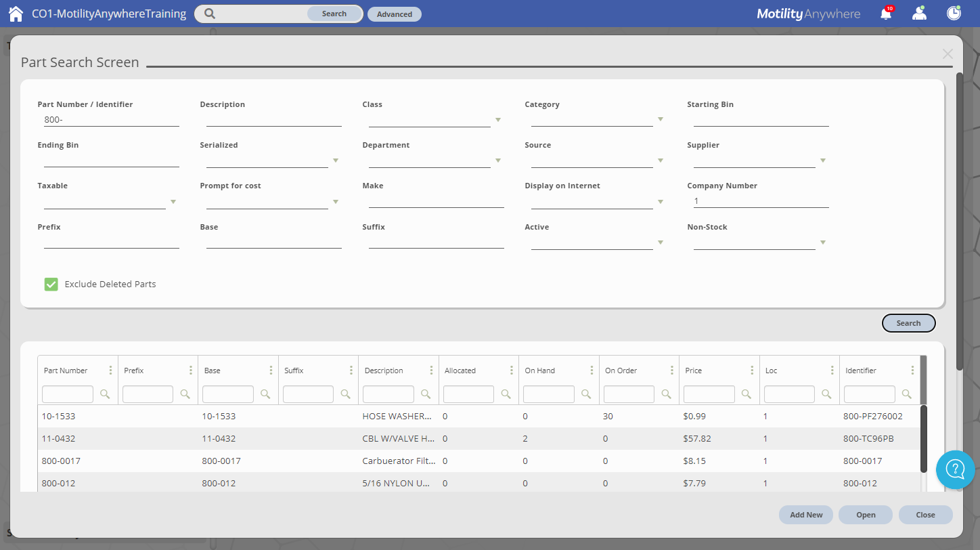Expand the Display on Internet dropdown
The width and height of the screenshot is (980, 550).
(660, 202)
